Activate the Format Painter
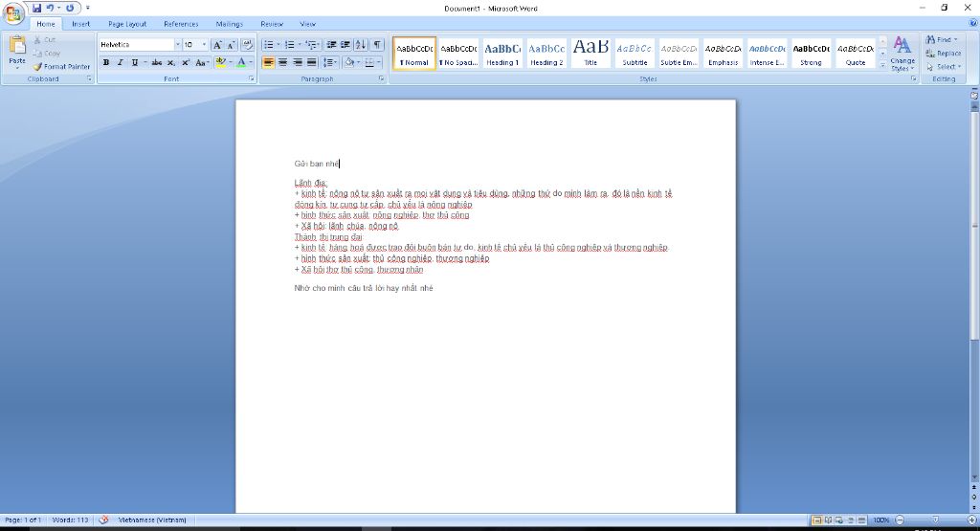The width and height of the screenshot is (980, 531). pos(61,66)
